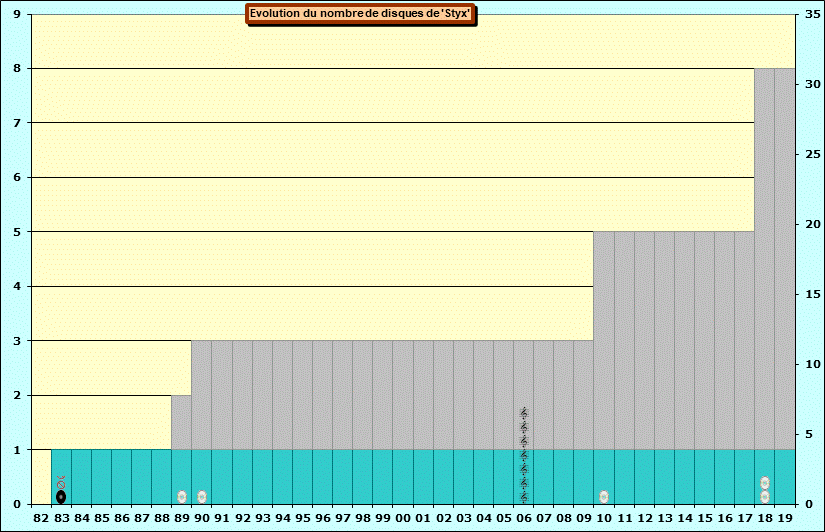
Task: Click the year label 00 on the x-axis
Action: [403, 518]
